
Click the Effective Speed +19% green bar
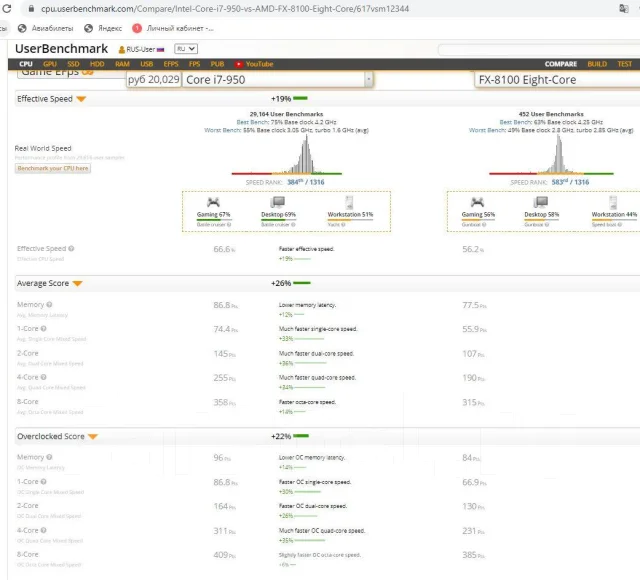click(300, 98)
